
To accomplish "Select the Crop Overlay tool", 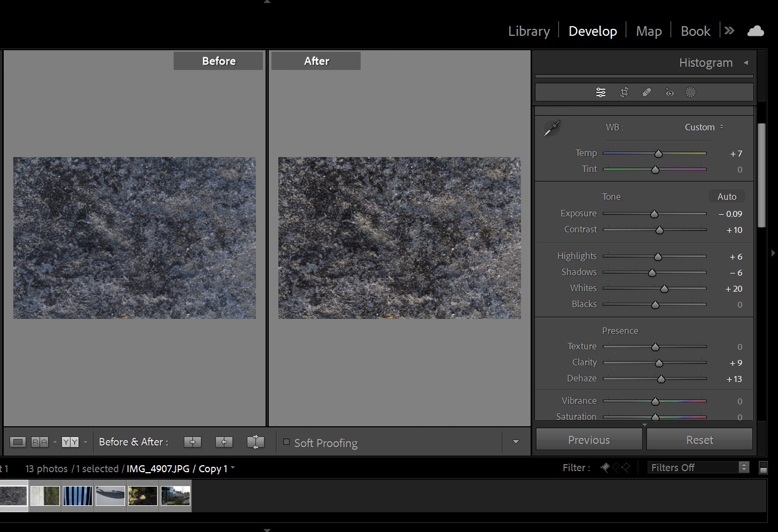I will tap(624, 92).
